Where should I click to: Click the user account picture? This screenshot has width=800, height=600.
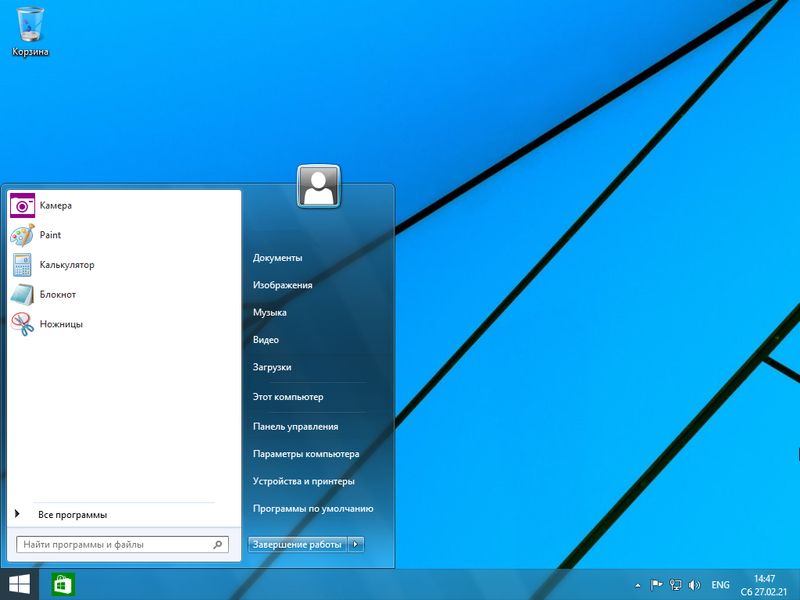click(319, 187)
